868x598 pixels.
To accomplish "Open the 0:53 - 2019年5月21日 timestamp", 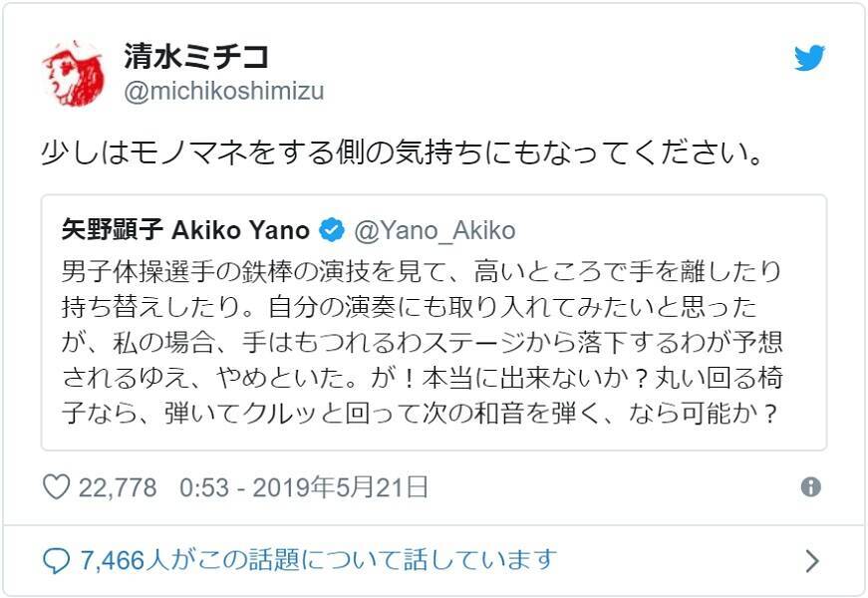I will [x=304, y=487].
